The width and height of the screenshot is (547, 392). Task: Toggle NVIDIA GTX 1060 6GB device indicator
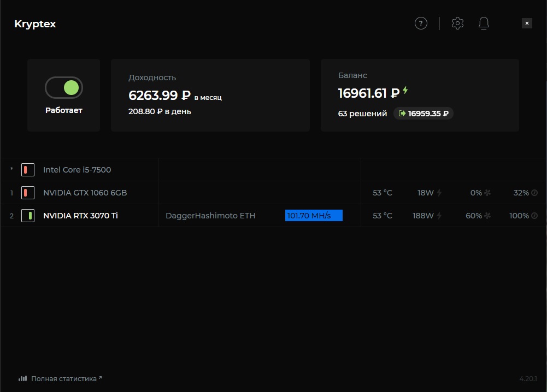pyautogui.click(x=28, y=193)
